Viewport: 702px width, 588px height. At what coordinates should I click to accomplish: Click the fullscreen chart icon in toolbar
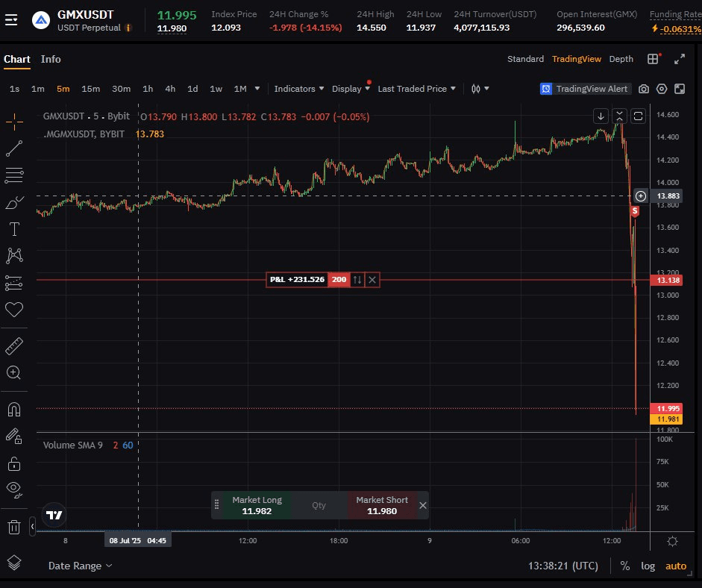(680, 89)
